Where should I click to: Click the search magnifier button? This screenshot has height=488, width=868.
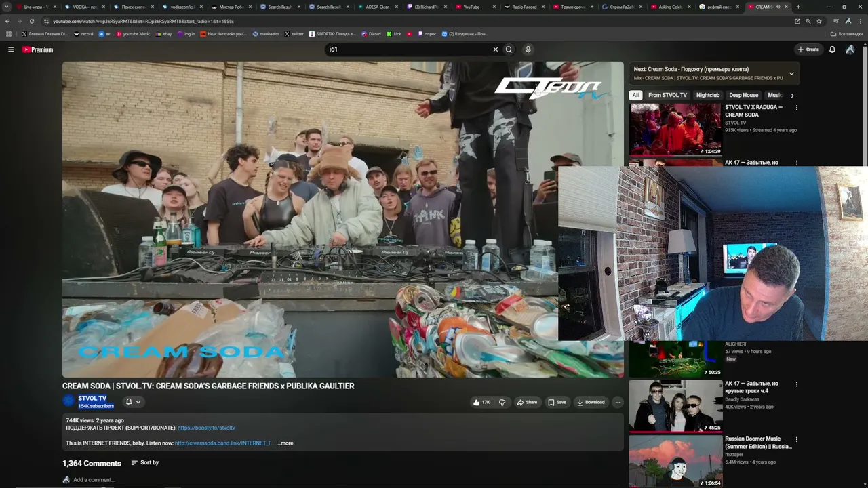[x=509, y=49]
